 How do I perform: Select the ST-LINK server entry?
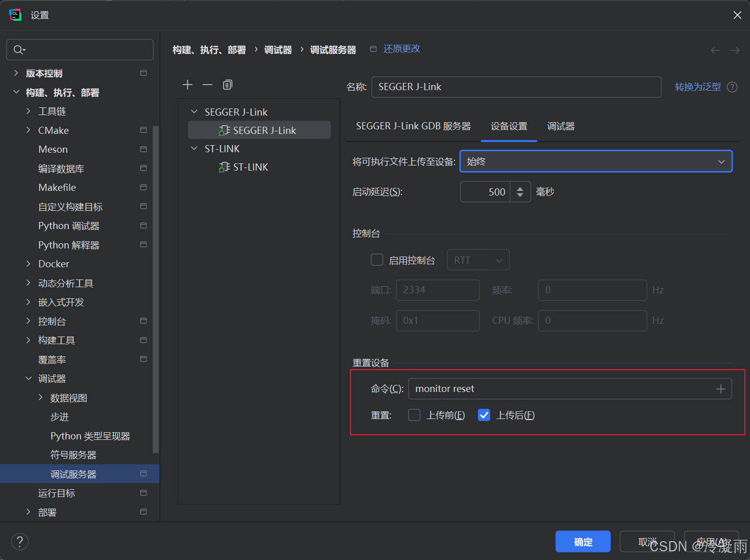click(x=259, y=167)
